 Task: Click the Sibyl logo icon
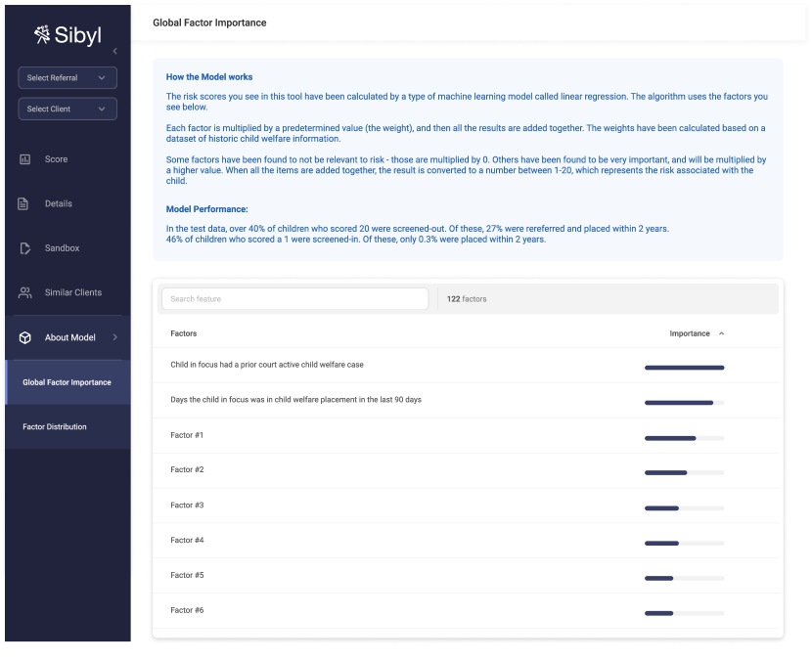point(42,35)
